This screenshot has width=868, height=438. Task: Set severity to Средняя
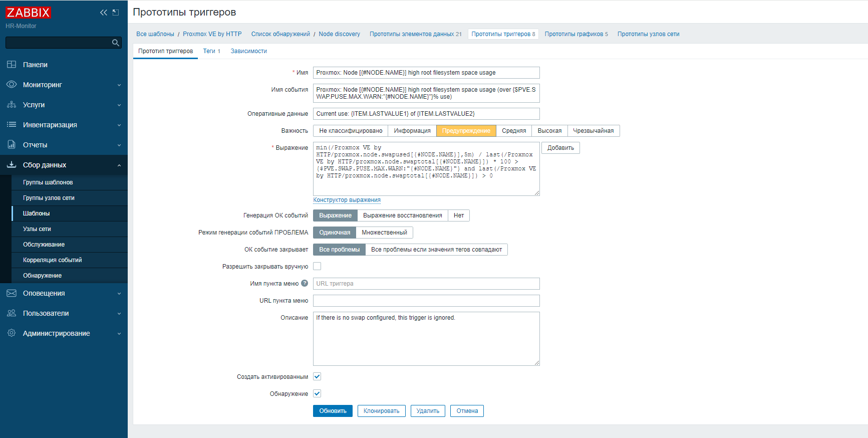pyautogui.click(x=514, y=131)
